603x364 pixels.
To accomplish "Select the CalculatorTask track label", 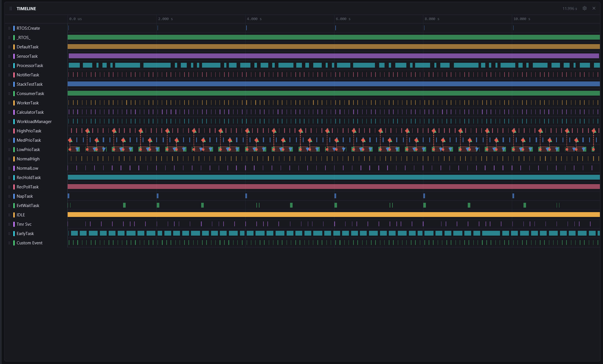I will point(30,112).
